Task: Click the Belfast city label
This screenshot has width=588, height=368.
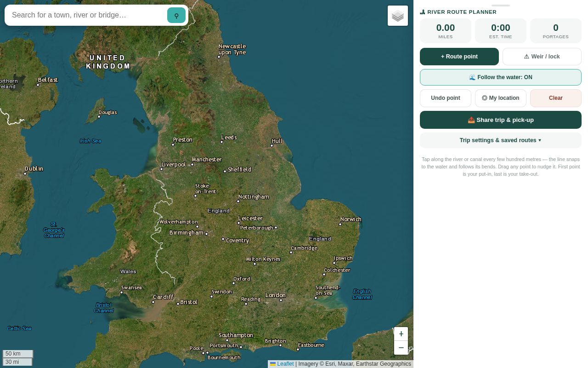Action: point(48,80)
